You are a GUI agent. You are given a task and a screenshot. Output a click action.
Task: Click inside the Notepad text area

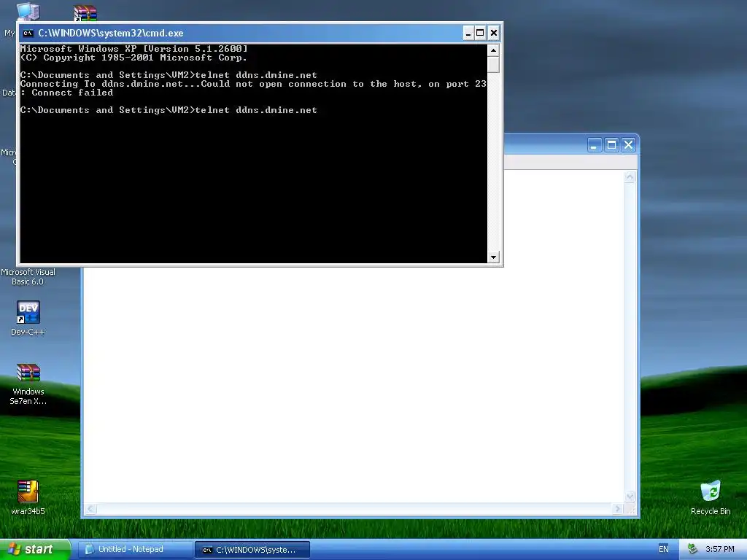click(354, 384)
